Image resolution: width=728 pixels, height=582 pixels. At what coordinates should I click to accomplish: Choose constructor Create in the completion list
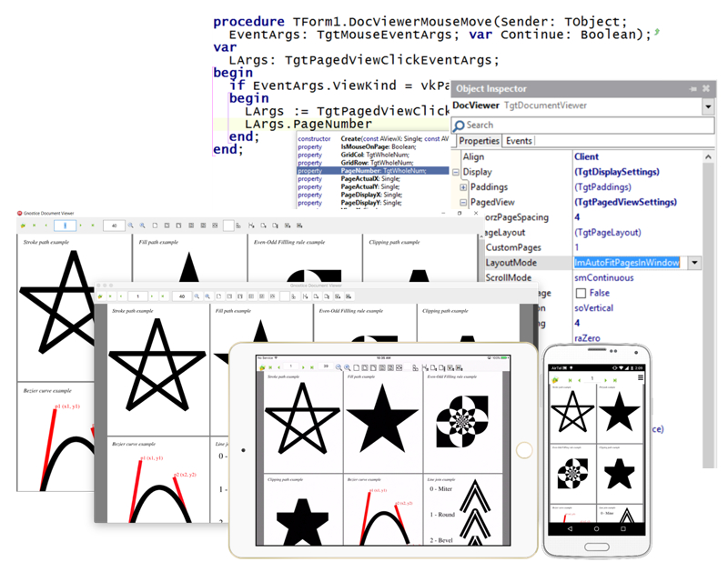pos(373,139)
